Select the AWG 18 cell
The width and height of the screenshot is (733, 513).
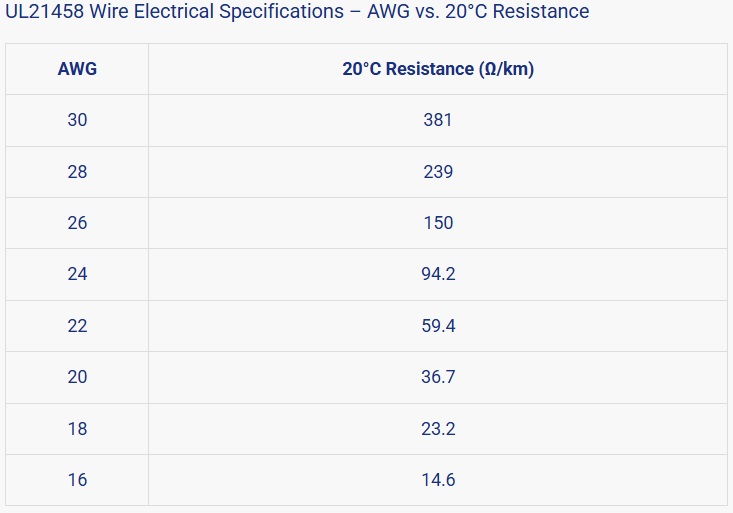[77, 429]
